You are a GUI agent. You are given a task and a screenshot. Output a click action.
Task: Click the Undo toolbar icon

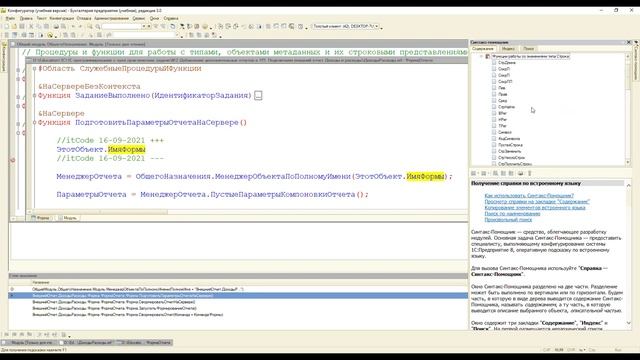click(73, 27)
